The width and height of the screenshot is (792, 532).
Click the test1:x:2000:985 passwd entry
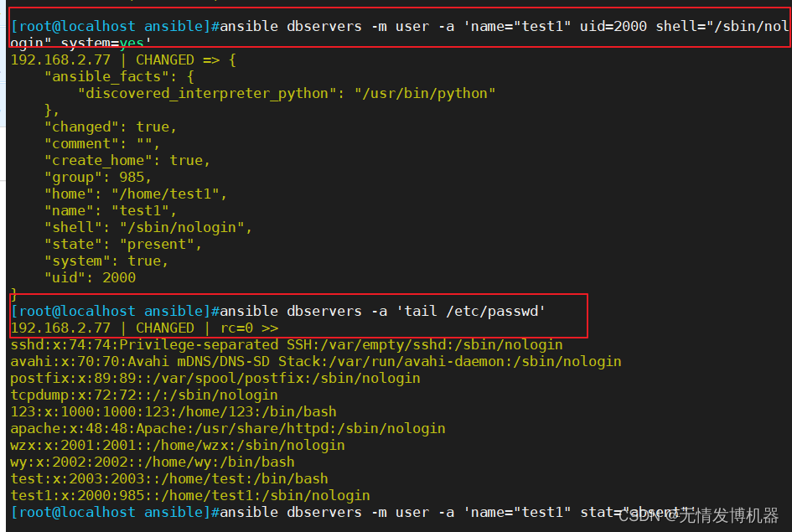(190, 495)
